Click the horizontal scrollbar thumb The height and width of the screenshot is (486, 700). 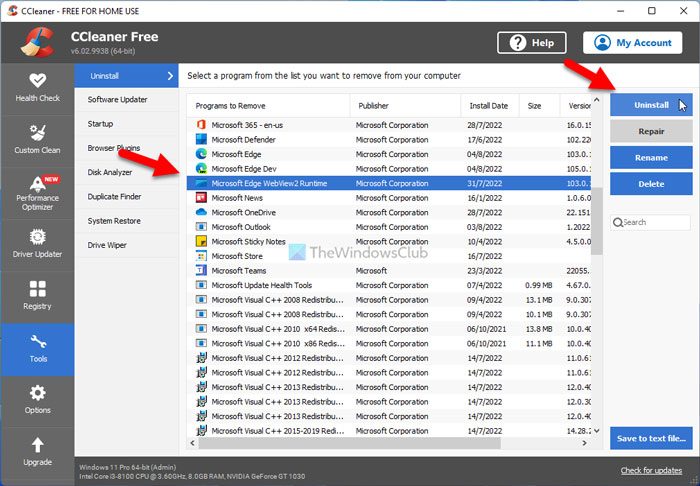[350, 443]
